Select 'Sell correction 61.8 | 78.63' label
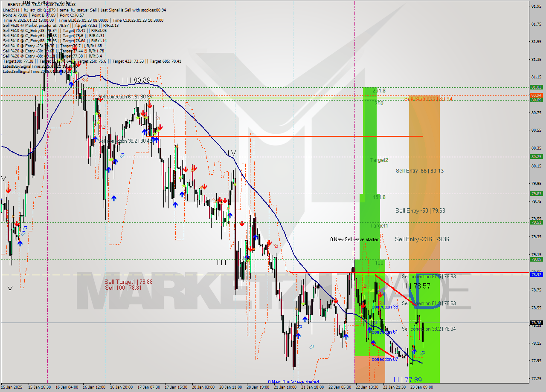This screenshot has width=546, height=392. coord(429,303)
